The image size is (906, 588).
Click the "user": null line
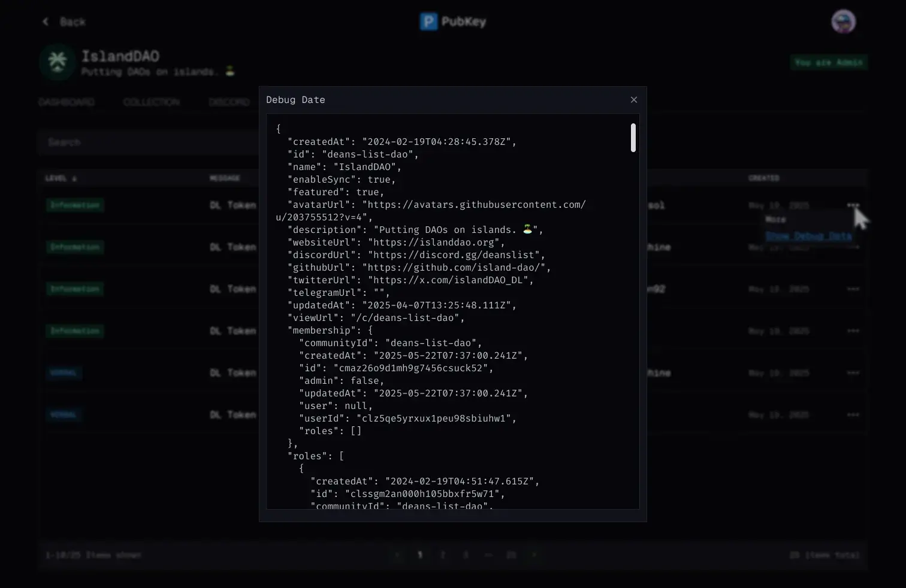pyautogui.click(x=336, y=406)
